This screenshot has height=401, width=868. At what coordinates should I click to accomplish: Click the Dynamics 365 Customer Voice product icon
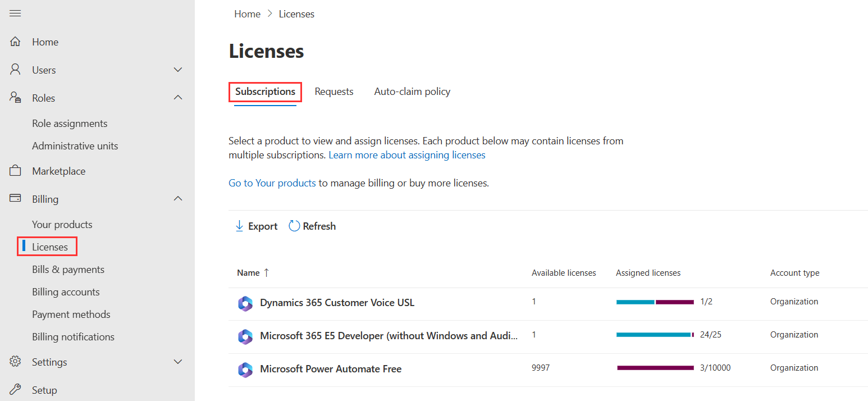[245, 303]
